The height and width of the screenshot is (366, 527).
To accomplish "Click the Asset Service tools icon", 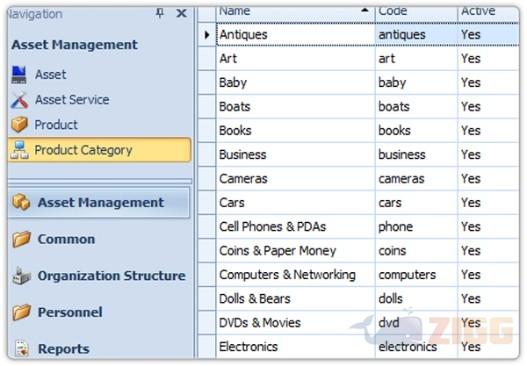I will point(19,100).
